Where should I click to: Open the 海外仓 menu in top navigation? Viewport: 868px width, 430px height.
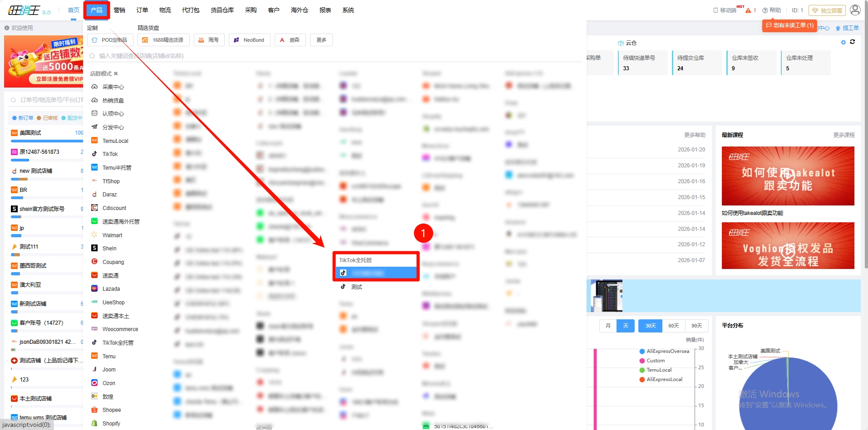[299, 10]
